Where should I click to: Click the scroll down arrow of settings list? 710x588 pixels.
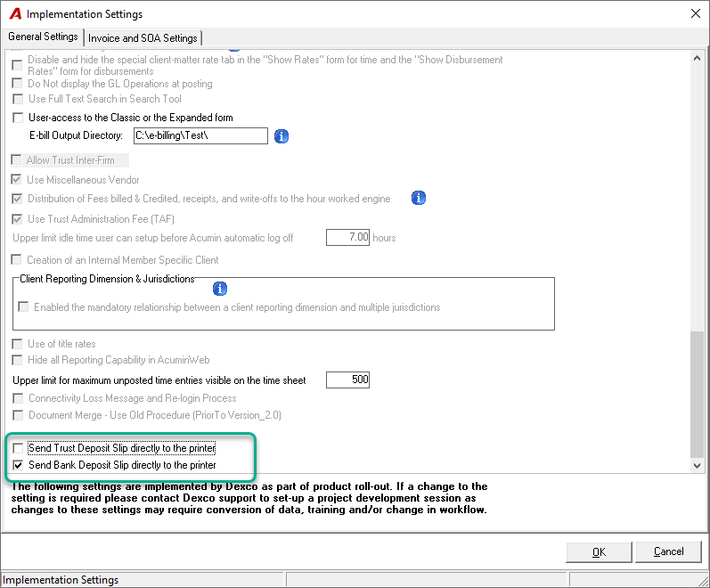pyautogui.click(x=697, y=465)
